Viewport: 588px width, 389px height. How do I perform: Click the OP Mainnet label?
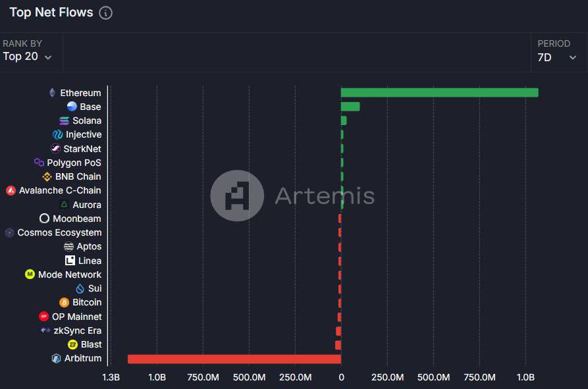coord(77,317)
